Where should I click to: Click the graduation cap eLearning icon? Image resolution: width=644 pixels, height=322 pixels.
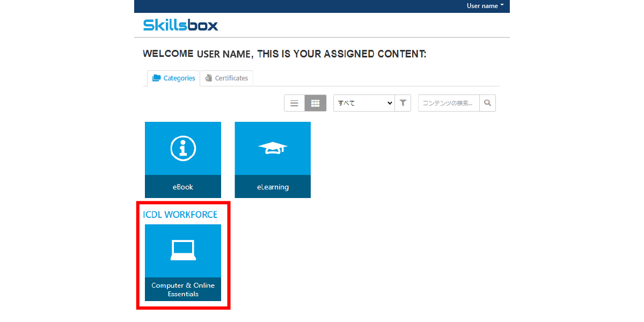point(273,148)
